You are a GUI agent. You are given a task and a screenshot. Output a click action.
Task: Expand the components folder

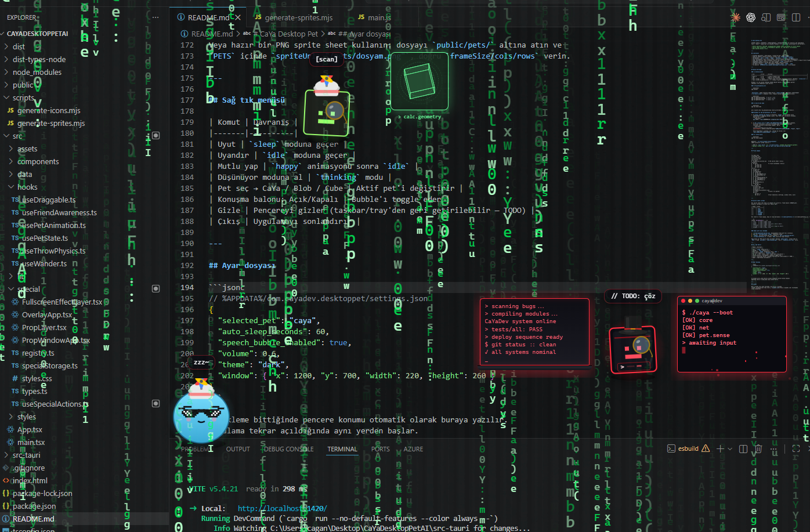point(38,161)
